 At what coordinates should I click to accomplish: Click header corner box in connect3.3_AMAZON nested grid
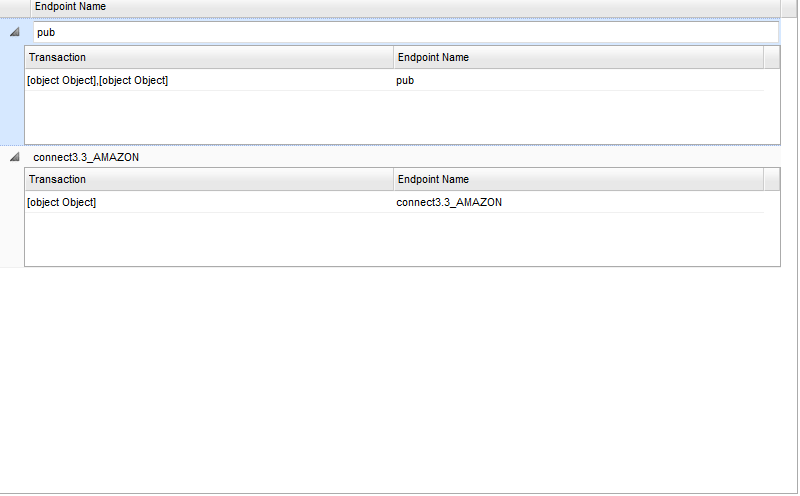[771, 180]
